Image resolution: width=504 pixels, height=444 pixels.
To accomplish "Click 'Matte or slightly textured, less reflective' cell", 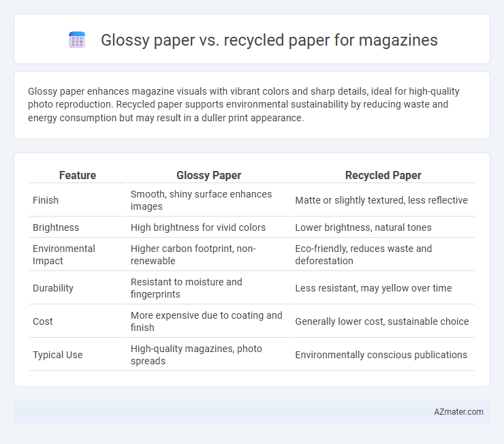I will 383,200.
